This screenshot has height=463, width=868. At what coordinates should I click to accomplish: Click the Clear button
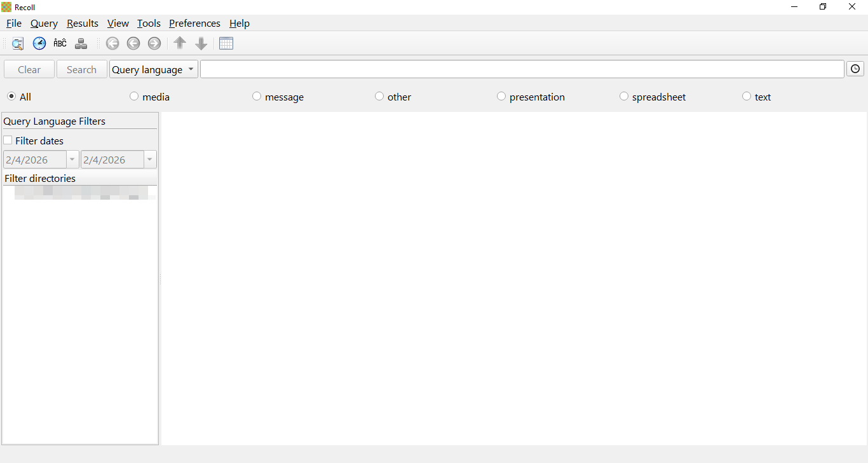click(29, 69)
